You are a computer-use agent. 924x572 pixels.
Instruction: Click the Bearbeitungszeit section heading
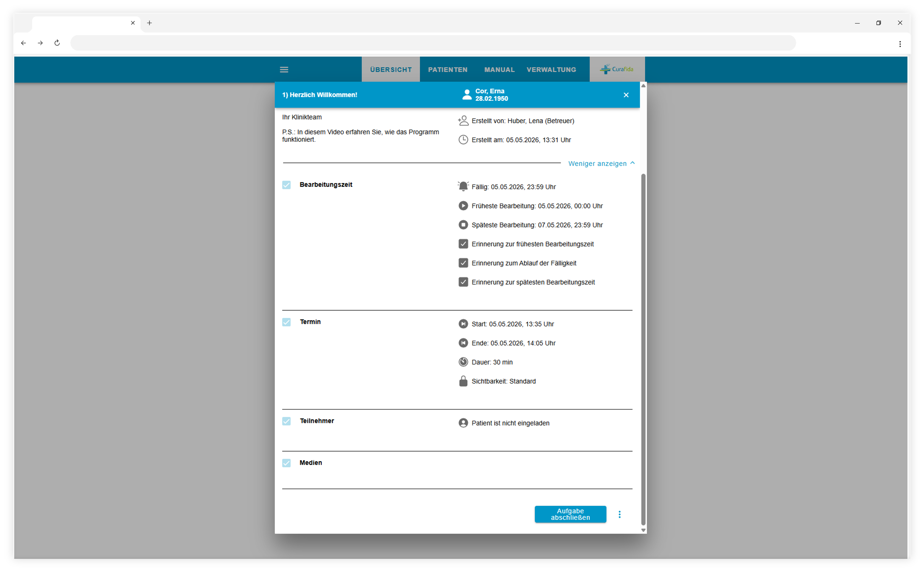click(x=326, y=185)
